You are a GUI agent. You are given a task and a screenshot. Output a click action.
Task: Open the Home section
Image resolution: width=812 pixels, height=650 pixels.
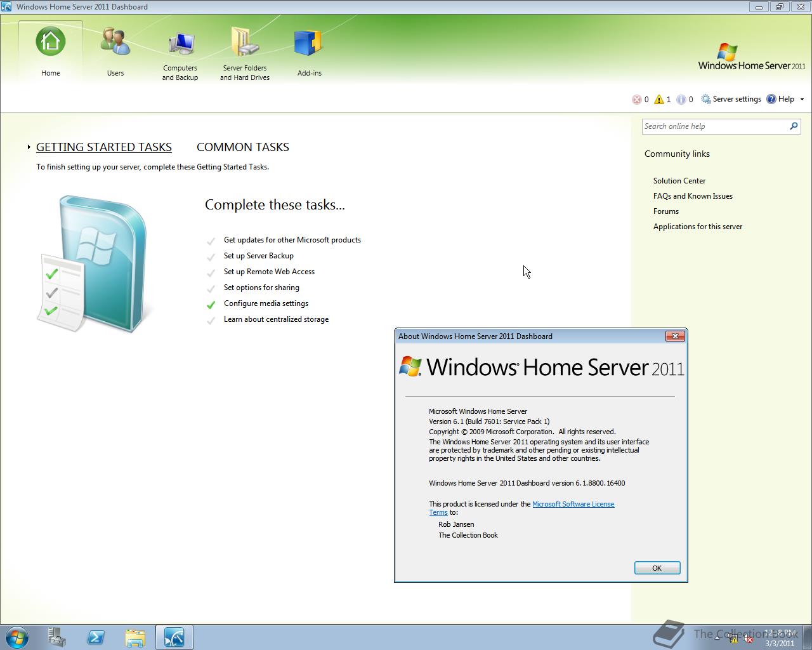pyautogui.click(x=51, y=52)
